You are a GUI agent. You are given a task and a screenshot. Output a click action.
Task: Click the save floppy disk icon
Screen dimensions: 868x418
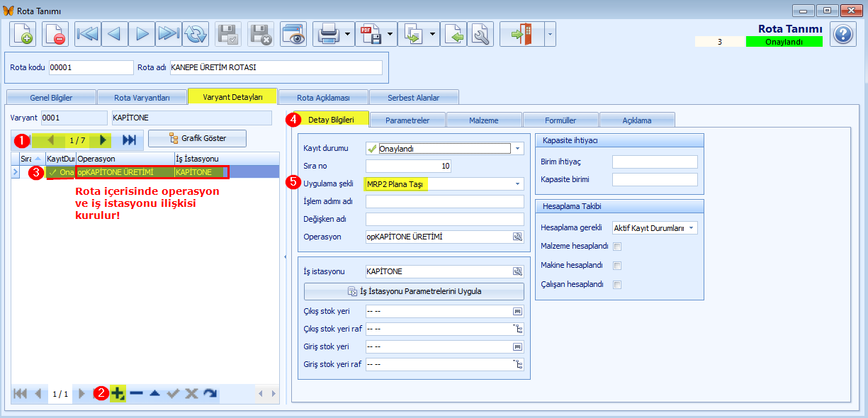click(x=228, y=34)
